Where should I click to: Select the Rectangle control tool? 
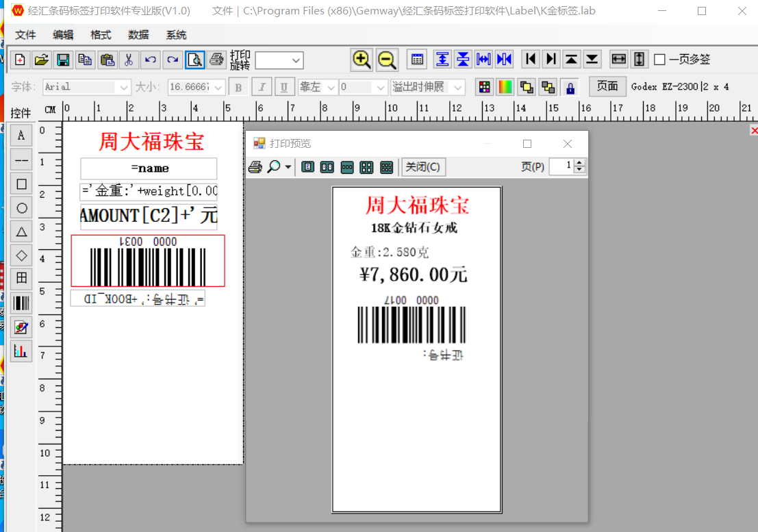[x=21, y=184]
